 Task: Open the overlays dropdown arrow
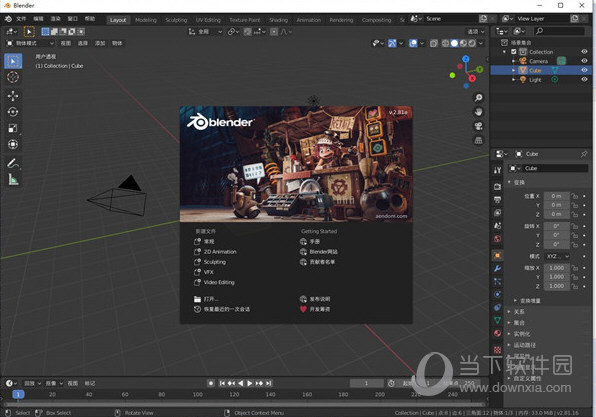(x=422, y=43)
